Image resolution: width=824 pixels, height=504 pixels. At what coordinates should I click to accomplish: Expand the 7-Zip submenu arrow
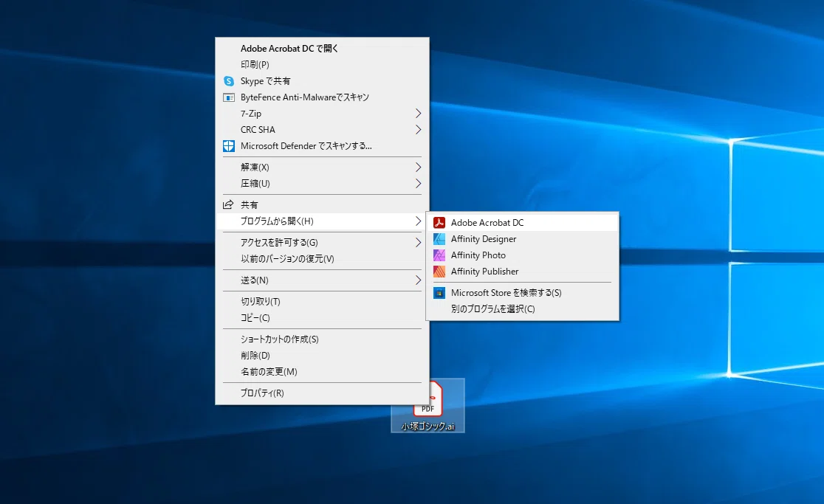point(419,114)
